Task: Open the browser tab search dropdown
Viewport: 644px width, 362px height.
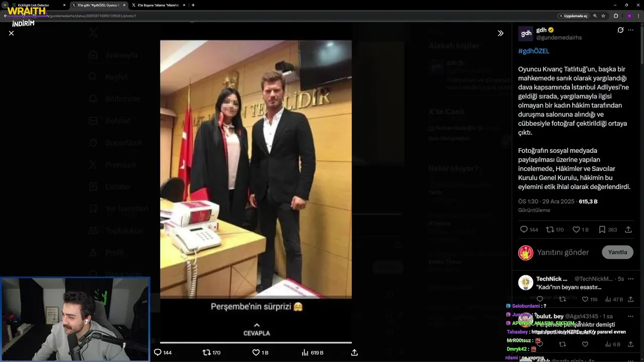Action: click(5, 5)
